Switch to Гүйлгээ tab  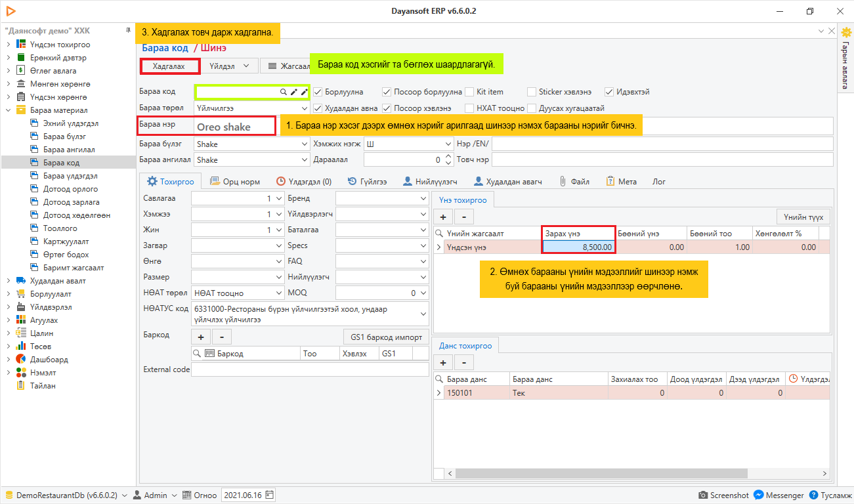click(x=367, y=182)
